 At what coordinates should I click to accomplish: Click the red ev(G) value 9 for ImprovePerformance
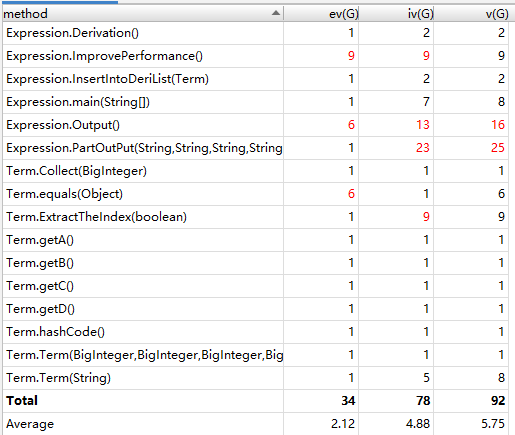pos(351,56)
